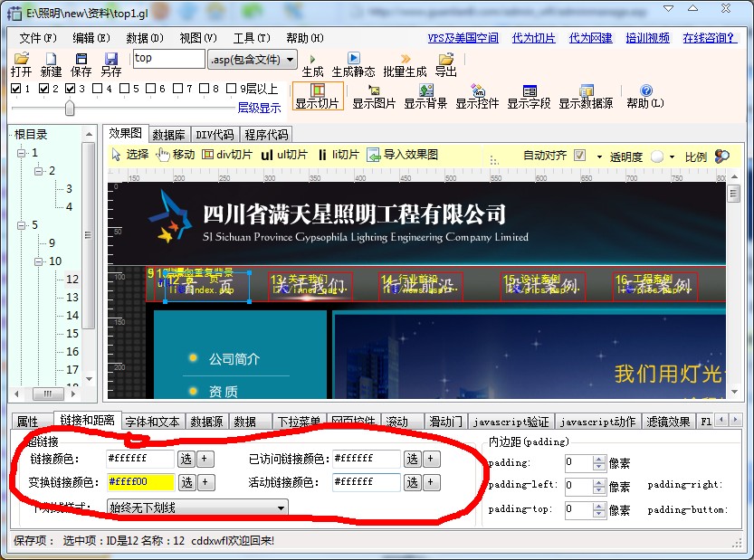Viewport: 754px width, 560px height.
Task: Open the 编辑(E) menu
Action: tap(91, 38)
